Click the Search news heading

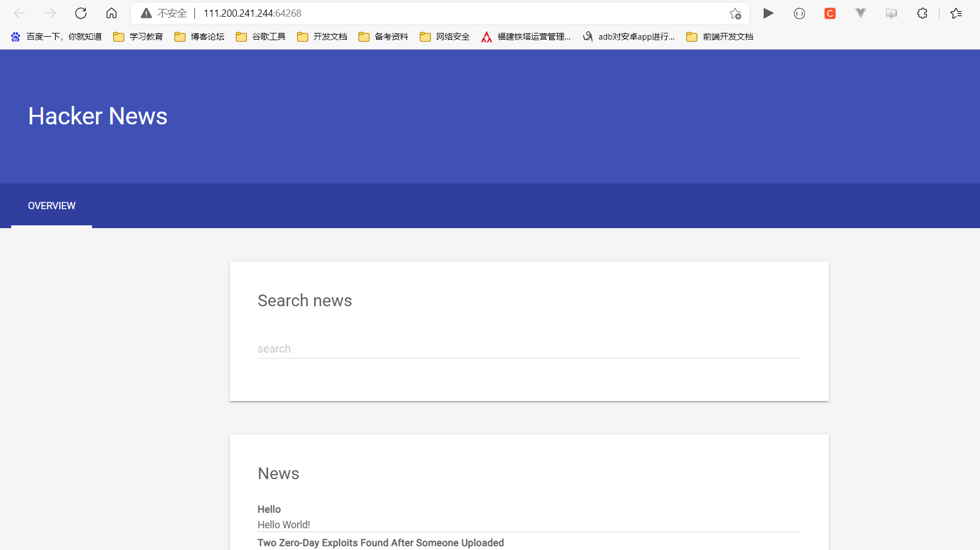coord(305,301)
